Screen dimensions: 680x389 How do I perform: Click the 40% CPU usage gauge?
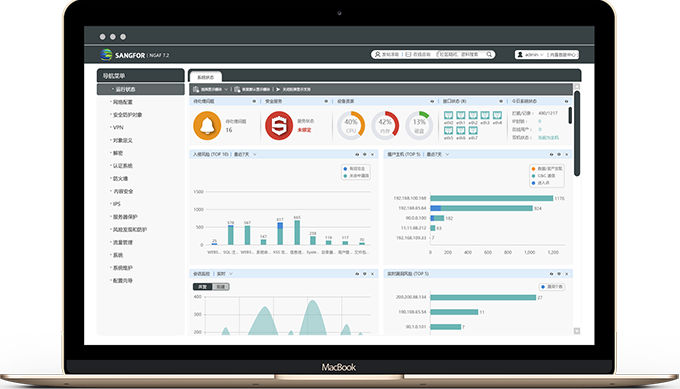pyautogui.click(x=351, y=126)
